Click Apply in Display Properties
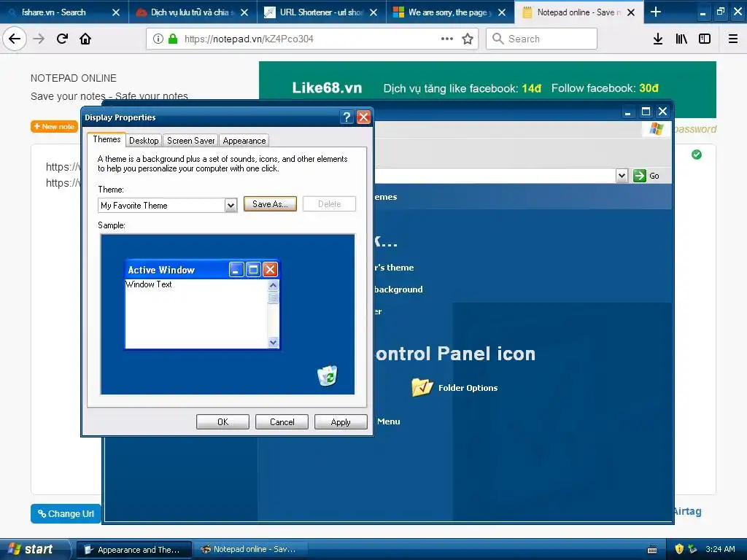 point(341,422)
